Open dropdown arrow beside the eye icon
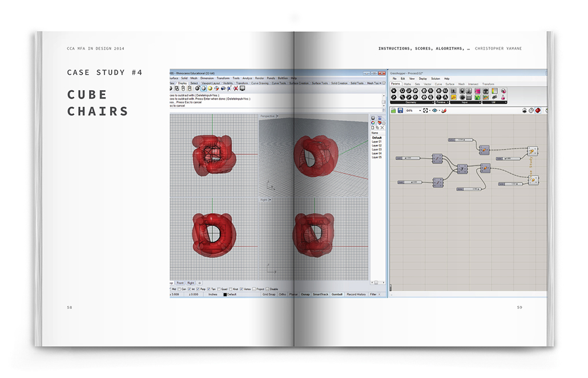The width and height of the screenshot is (588, 378). pos(440,111)
